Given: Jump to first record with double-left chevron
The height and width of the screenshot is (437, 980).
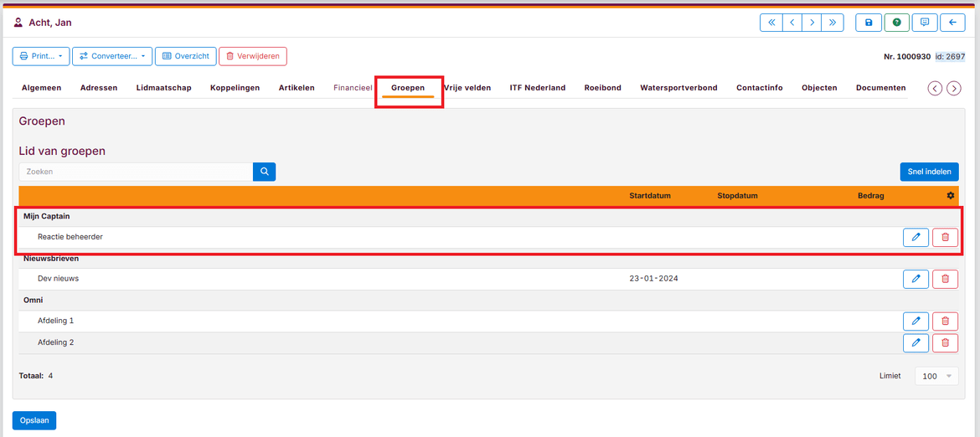Looking at the screenshot, I should 771,23.
